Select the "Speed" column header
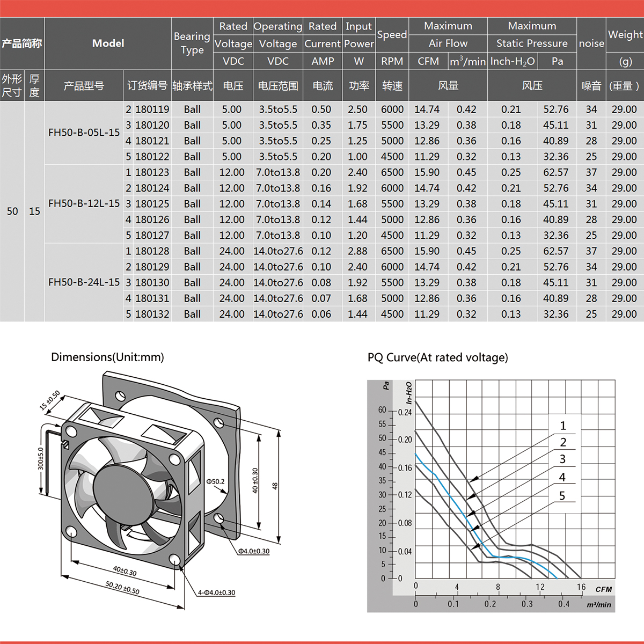This screenshot has height=644, width=644. (392, 35)
